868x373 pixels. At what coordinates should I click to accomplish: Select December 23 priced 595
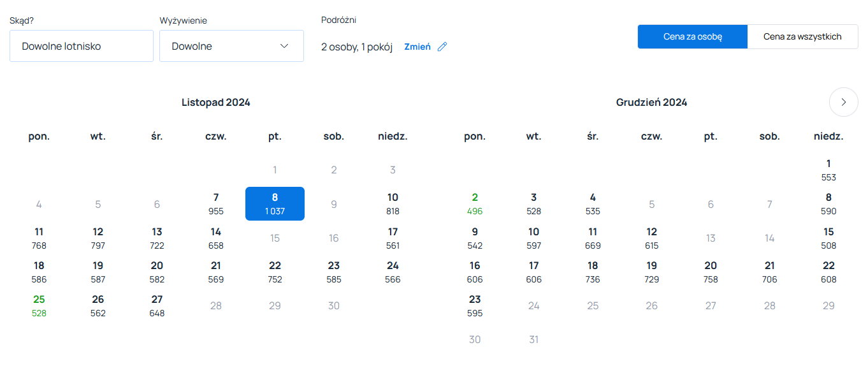[475, 306]
